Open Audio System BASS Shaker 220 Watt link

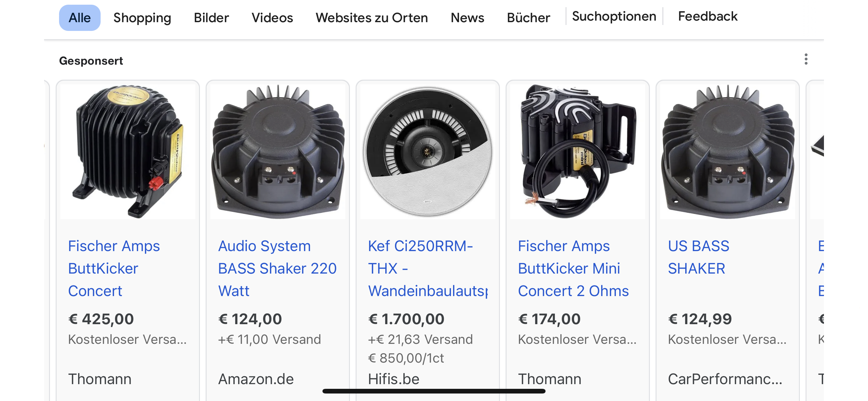click(277, 268)
